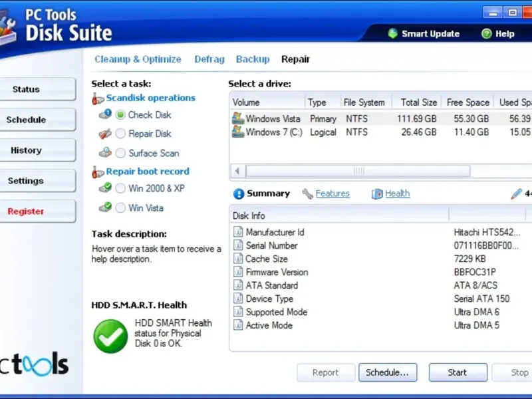532x399 pixels.
Task: Click the Check Disk drive icon
Action: pos(105,114)
